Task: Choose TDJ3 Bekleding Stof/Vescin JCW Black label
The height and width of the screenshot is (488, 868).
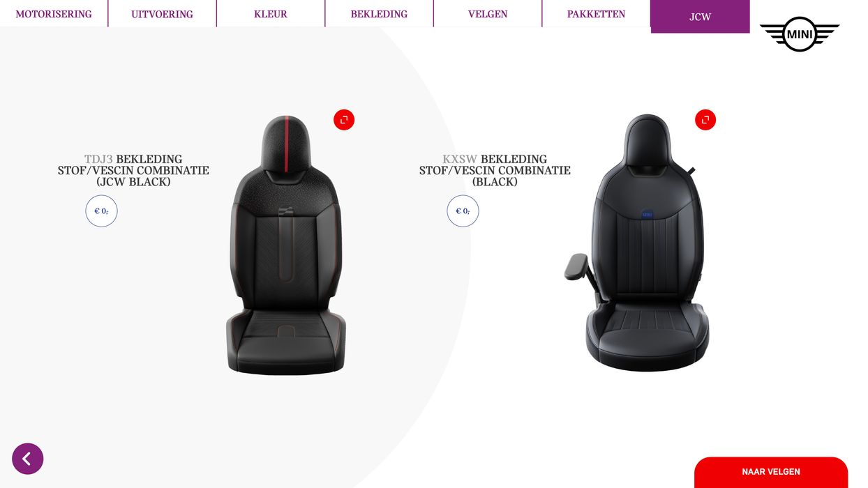Action: (133, 170)
